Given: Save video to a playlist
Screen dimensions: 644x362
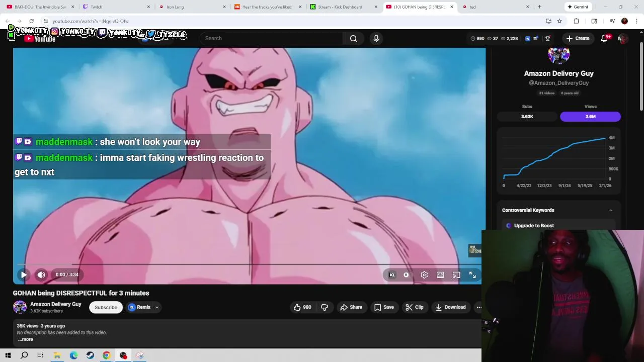Looking at the screenshot, I should pyautogui.click(x=383, y=307).
